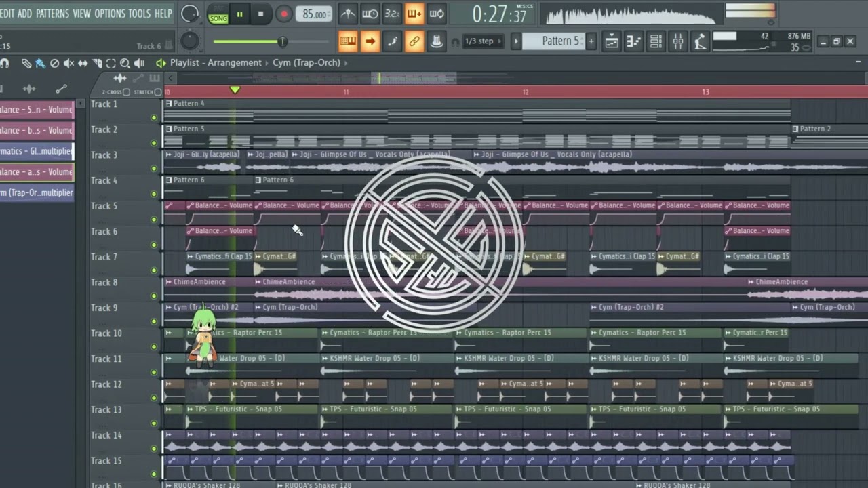The width and height of the screenshot is (868, 488).
Task: Select the Slip tool in playlist toolbar
Action: coord(83,63)
